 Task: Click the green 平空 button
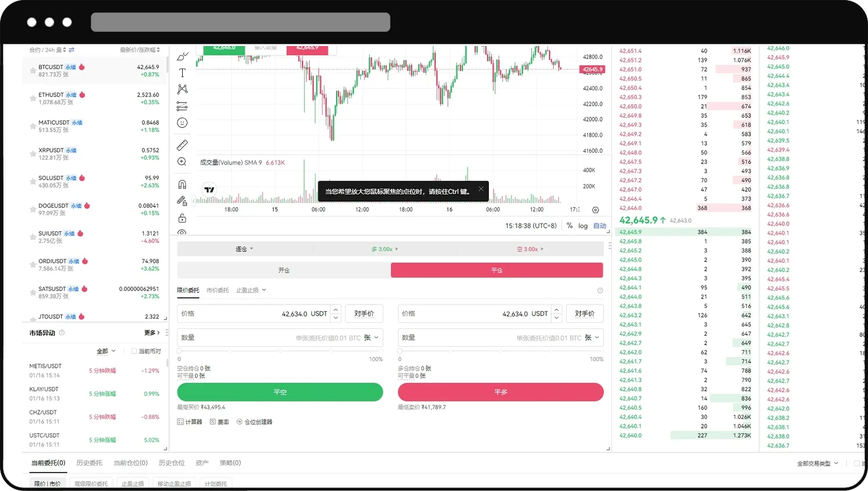(x=280, y=392)
